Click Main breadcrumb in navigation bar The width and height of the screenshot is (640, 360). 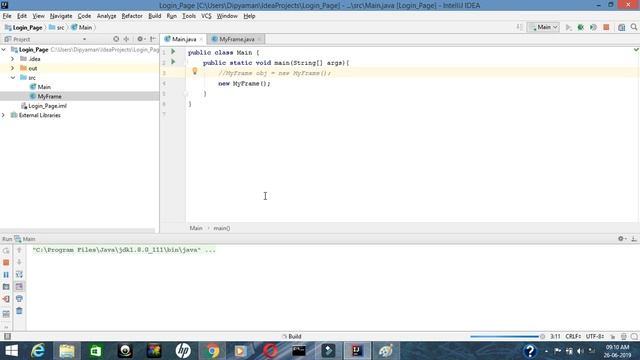click(x=81, y=27)
